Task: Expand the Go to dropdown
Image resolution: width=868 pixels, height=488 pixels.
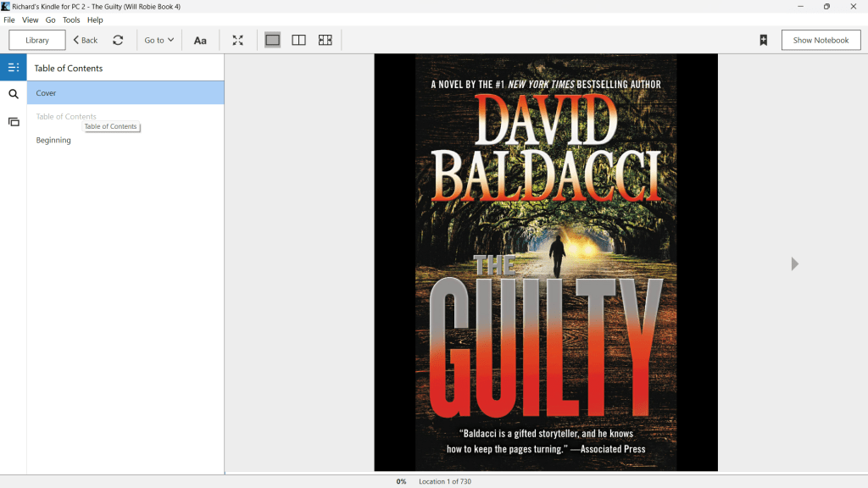Action: (x=159, y=40)
